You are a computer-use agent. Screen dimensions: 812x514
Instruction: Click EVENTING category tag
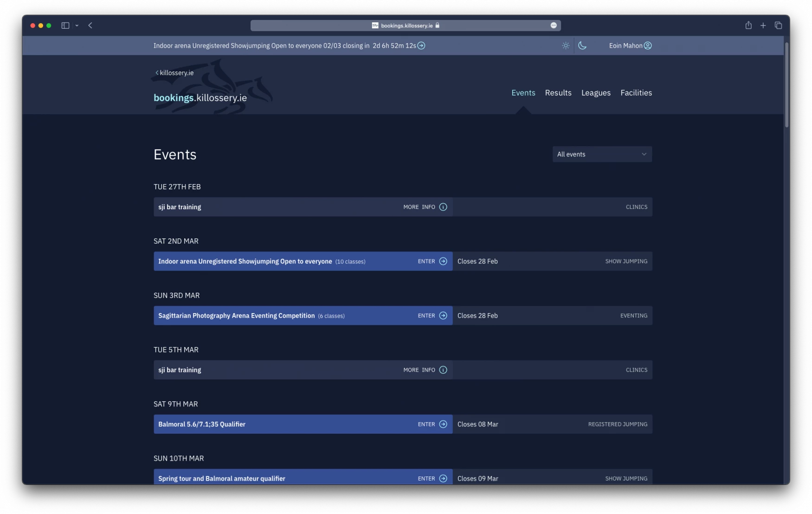(633, 316)
